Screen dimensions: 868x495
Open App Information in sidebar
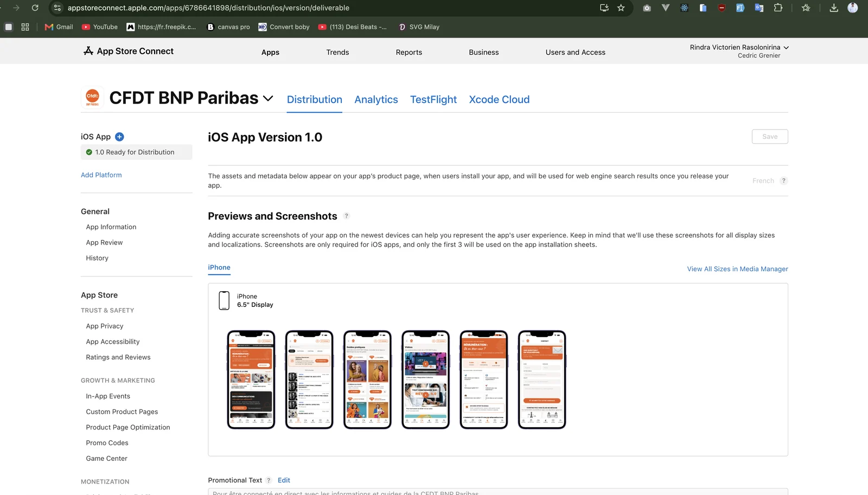coord(111,227)
